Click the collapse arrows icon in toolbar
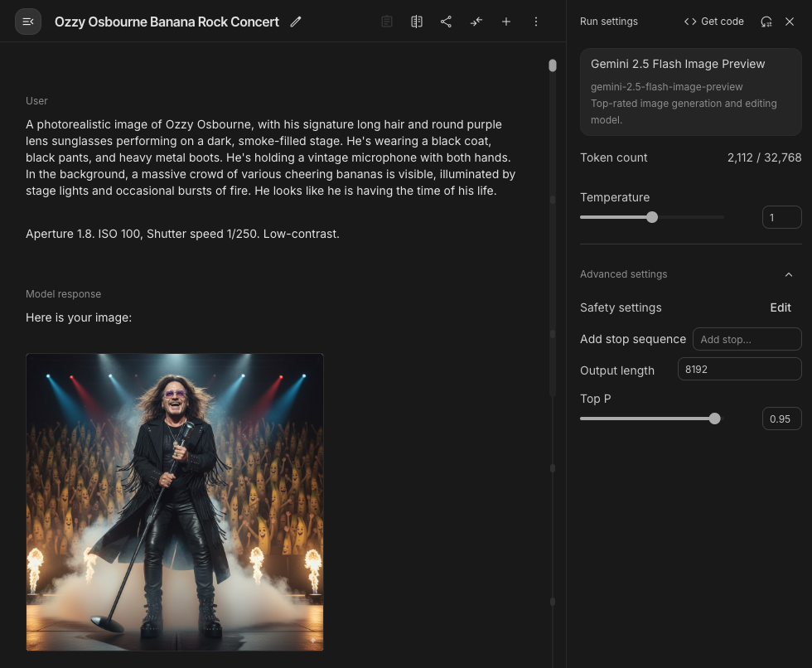The width and height of the screenshot is (812, 668). tap(476, 22)
